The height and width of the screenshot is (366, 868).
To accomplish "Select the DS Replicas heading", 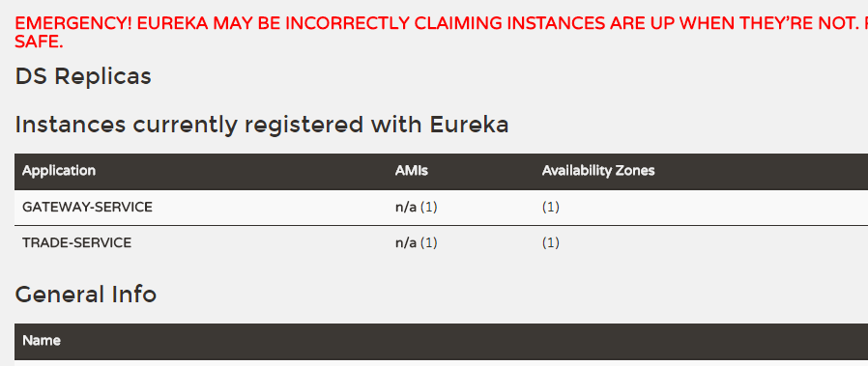I will [83, 77].
